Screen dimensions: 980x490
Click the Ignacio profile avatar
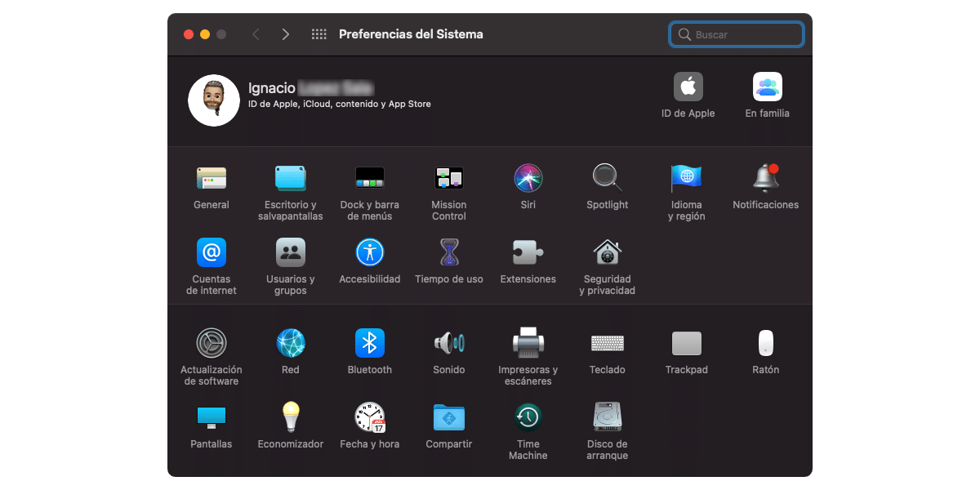[x=214, y=100]
